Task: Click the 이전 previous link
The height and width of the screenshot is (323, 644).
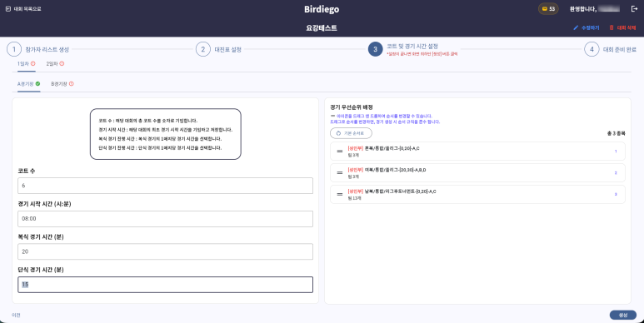Action: pos(16,316)
